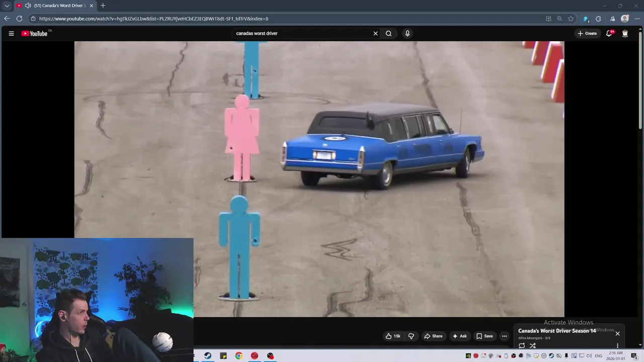Open the YouTube guide hamburger menu
644x362 pixels.
click(11, 34)
